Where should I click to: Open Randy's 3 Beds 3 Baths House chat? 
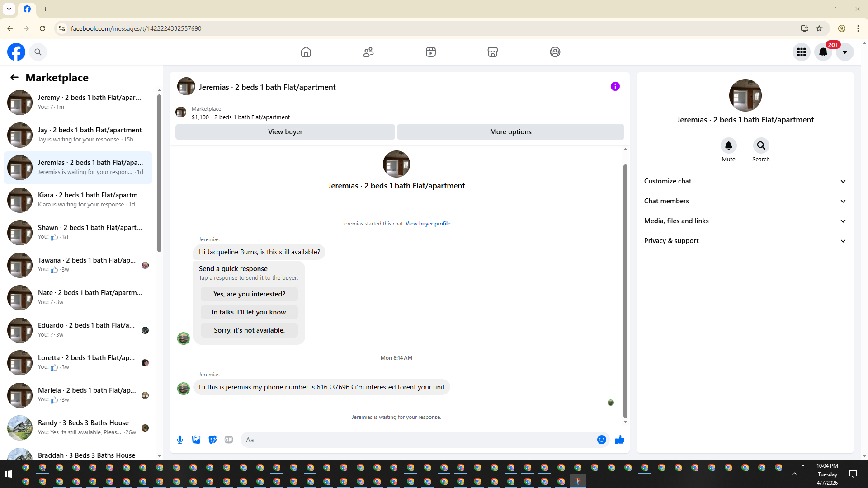[78, 428]
